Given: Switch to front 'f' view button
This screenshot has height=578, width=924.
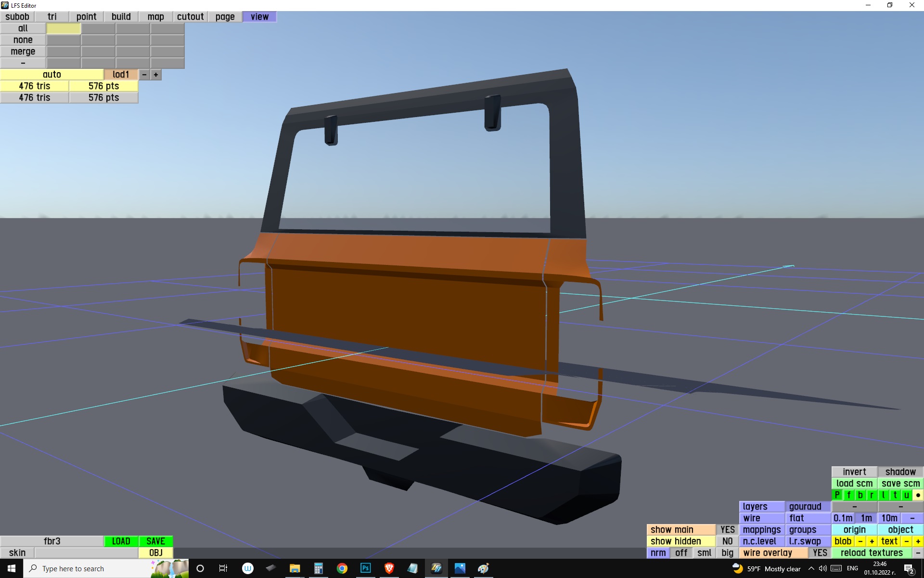Looking at the screenshot, I should [x=848, y=495].
